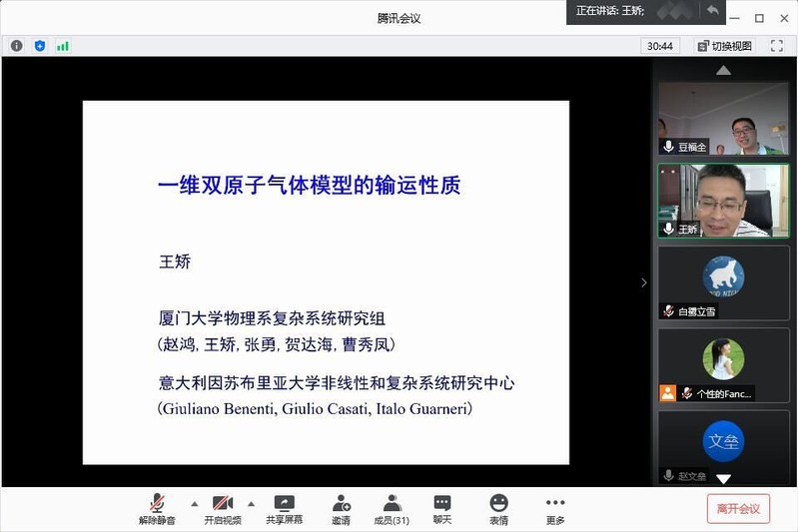This screenshot has height=532, width=798.
Task: Click the 离开会议 leave meeting button
Action: click(738, 508)
